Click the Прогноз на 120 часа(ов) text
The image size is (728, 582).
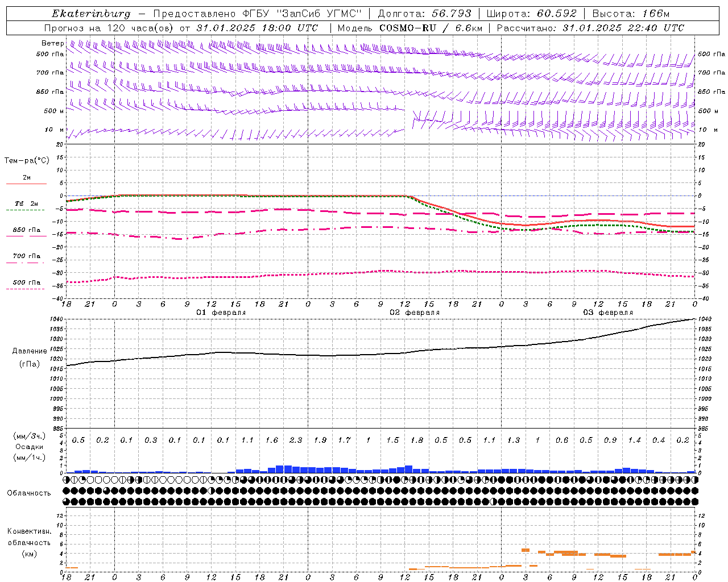[x=108, y=28]
